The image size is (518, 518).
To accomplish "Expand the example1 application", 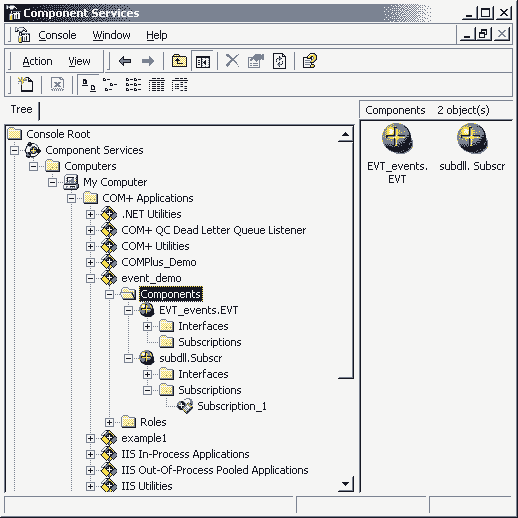I will click(90, 438).
